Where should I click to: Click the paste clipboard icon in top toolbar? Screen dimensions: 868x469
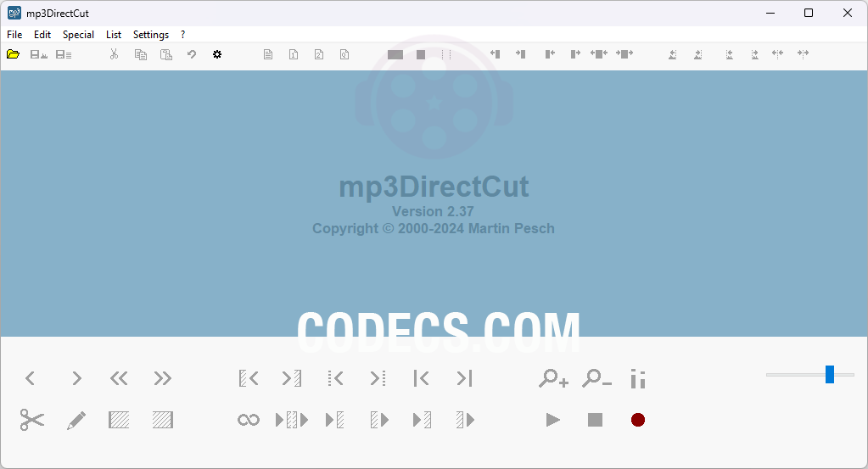(x=166, y=54)
